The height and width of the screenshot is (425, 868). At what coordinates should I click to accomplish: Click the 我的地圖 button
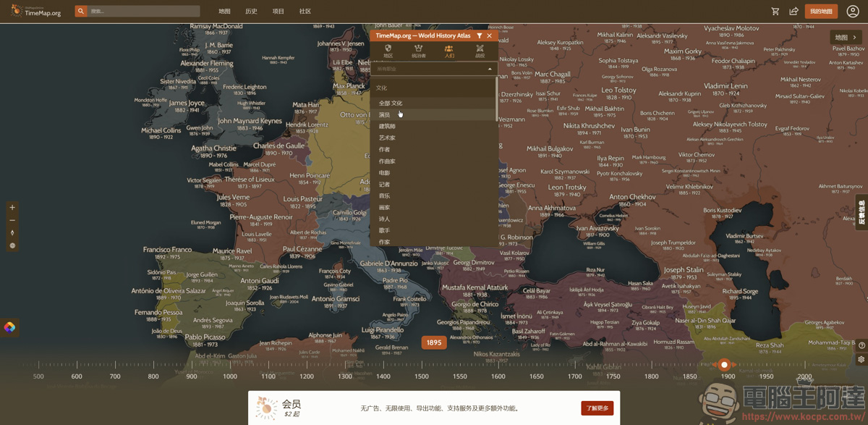pyautogui.click(x=820, y=11)
